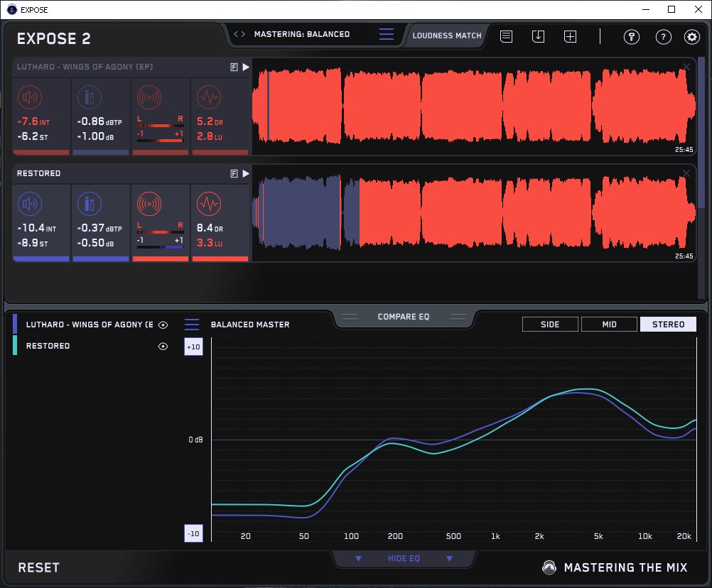Click the loudness speaker icon on Restored track
The width and height of the screenshot is (712, 588).
tap(29, 204)
